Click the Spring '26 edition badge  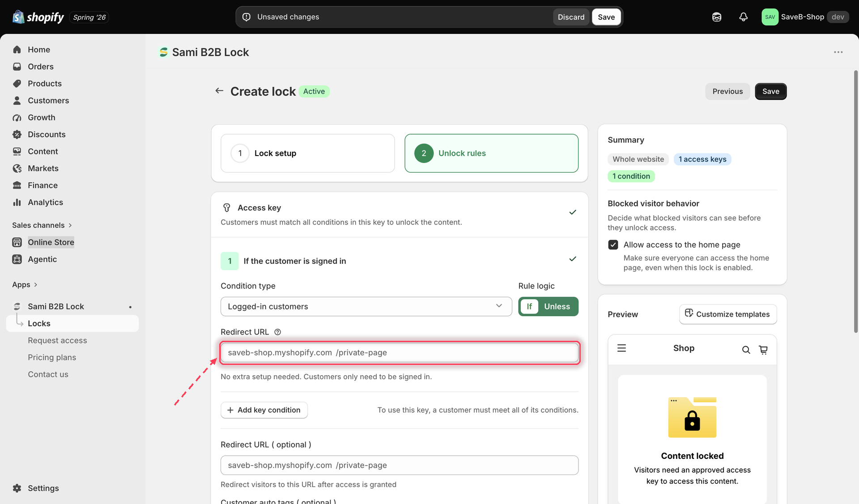(89, 17)
